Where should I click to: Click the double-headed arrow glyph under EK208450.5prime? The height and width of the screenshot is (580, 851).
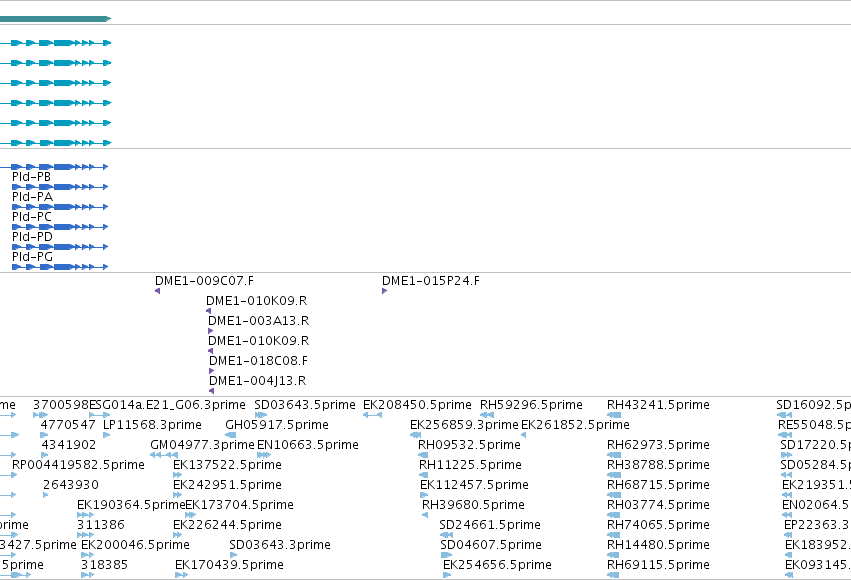pyautogui.click(x=372, y=415)
